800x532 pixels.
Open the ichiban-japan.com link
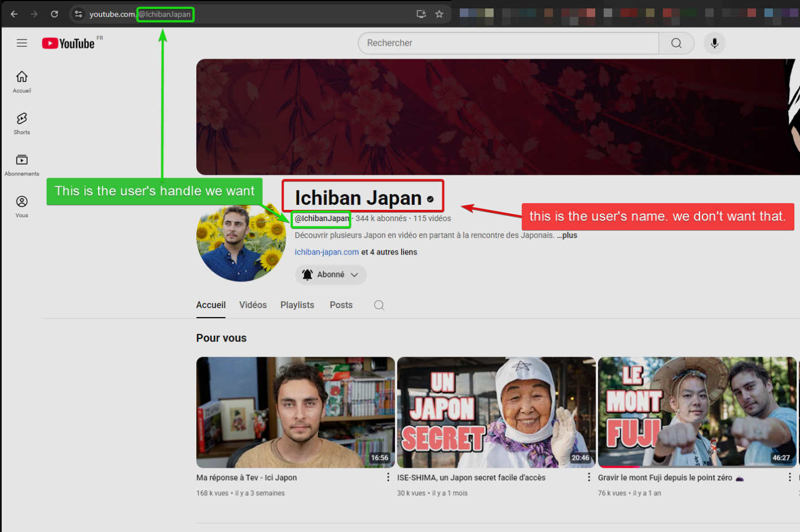pyautogui.click(x=327, y=252)
